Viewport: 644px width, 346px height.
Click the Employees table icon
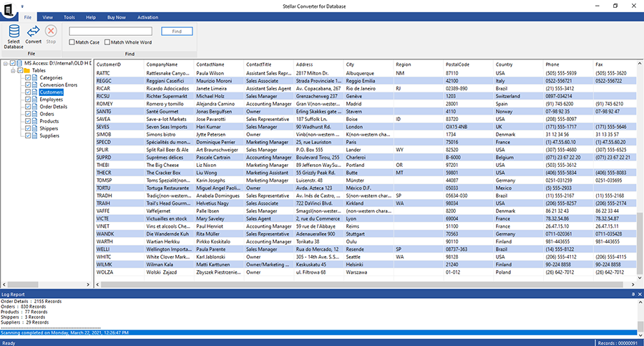click(x=35, y=99)
